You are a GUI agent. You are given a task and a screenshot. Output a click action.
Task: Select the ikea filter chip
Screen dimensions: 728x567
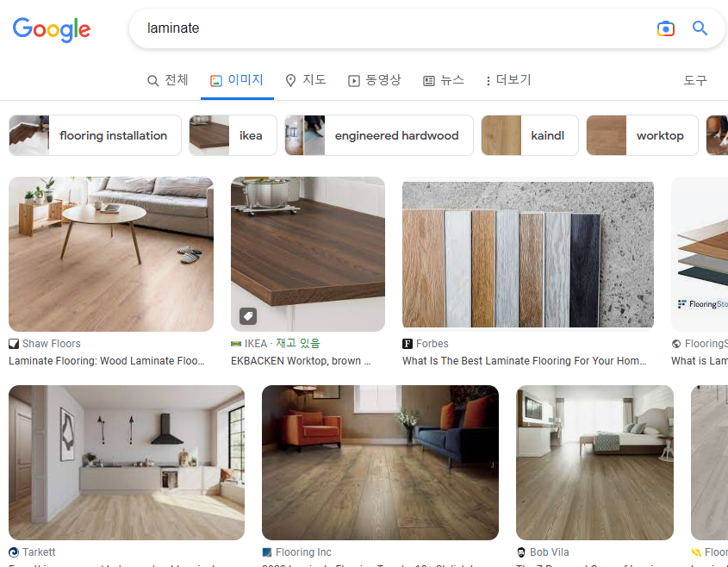(x=233, y=135)
